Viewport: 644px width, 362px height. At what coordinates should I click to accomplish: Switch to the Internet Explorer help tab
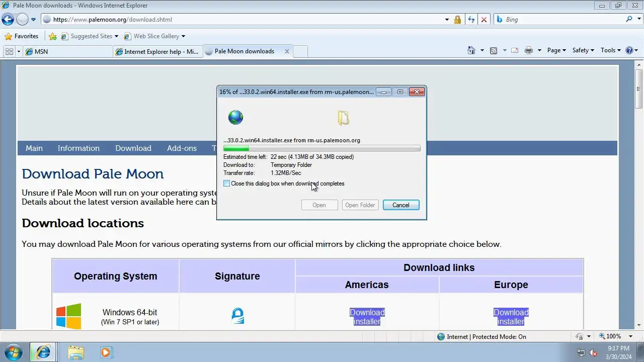point(158,51)
